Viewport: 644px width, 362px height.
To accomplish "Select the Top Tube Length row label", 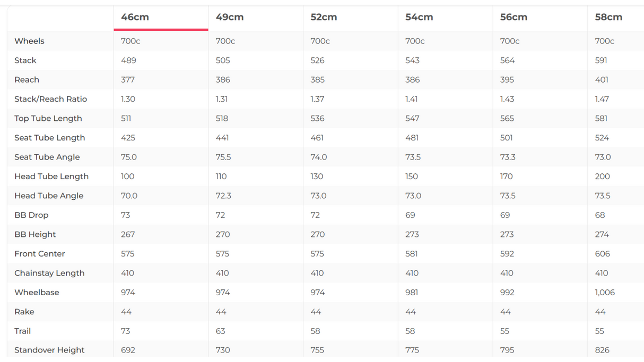I will point(48,119).
